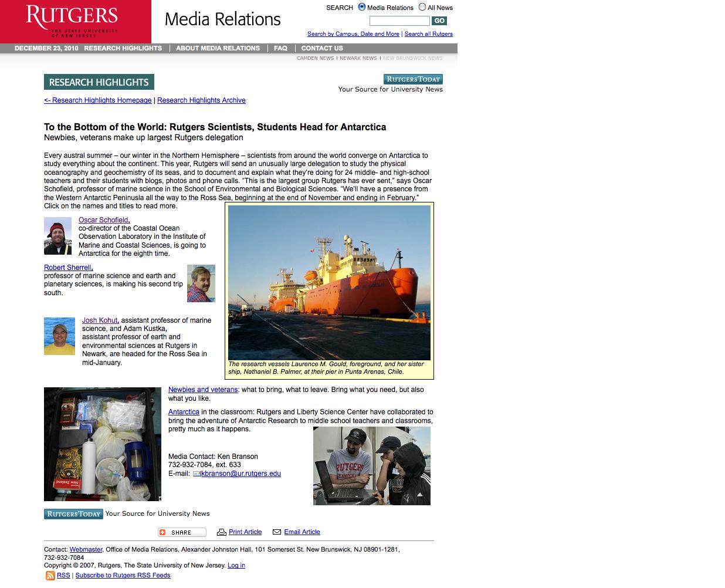The image size is (725, 588).
Task: Click the GO search button
Action: 439,21
